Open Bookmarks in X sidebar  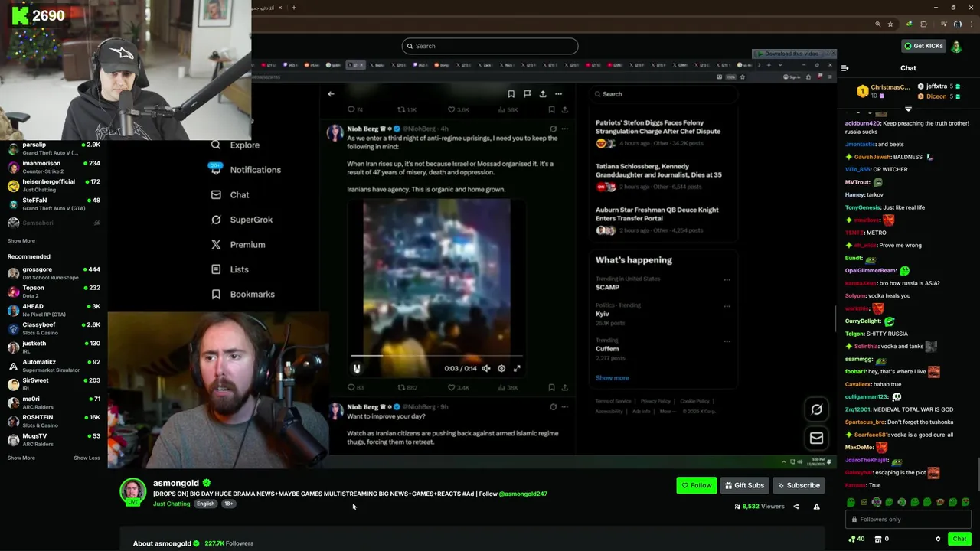pyautogui.click(x=242, y=294)
